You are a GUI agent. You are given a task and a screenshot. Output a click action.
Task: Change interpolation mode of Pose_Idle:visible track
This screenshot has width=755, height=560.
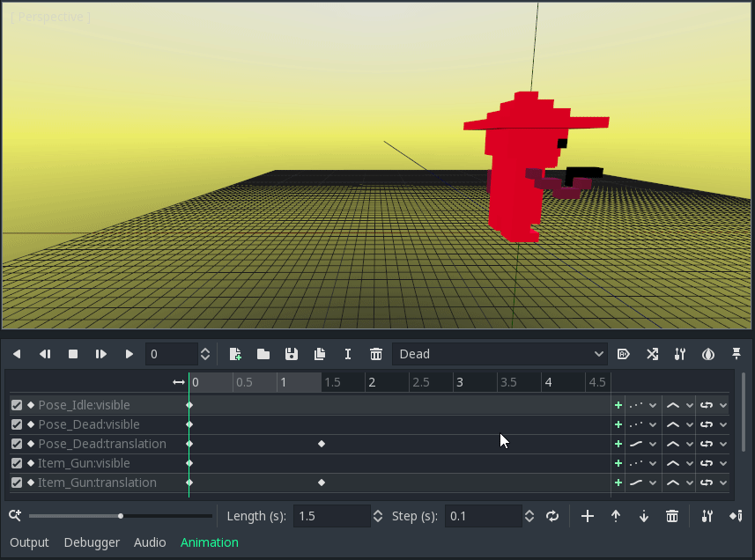click(x=679, y=405)
